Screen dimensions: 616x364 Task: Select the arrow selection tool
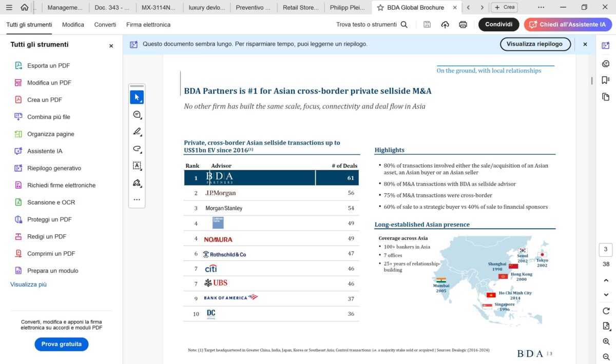pos(137,97)
